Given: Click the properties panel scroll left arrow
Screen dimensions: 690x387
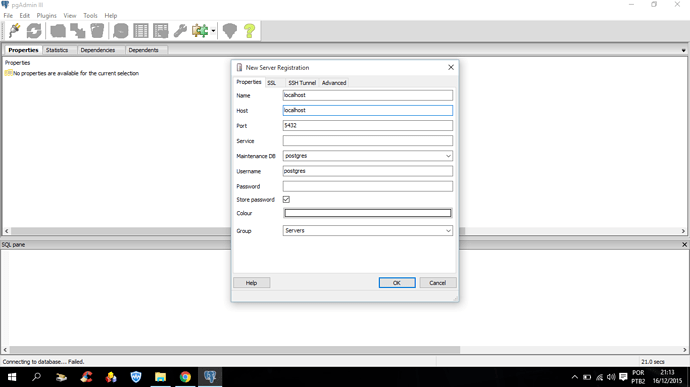Looking at the screenshot, I should pos(6,231).
